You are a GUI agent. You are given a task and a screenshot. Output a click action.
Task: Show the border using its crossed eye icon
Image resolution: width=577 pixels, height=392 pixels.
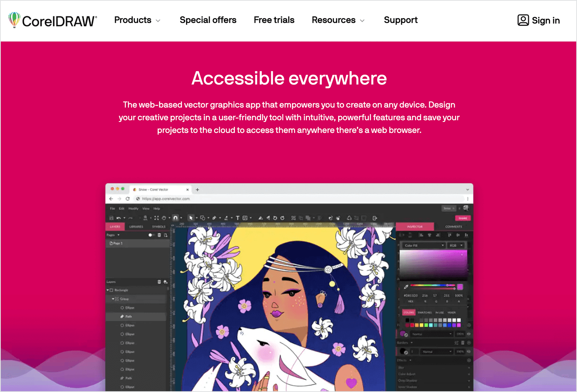coord(469,352)
